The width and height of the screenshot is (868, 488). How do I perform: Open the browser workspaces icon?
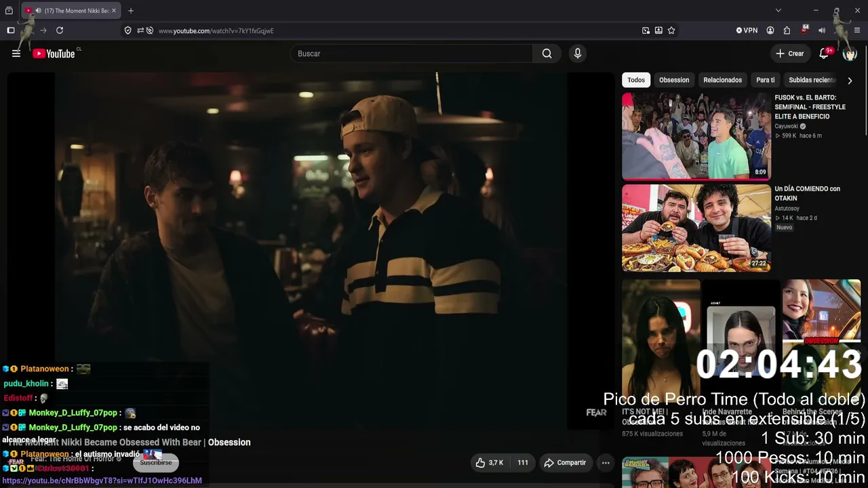pos(9,11)
